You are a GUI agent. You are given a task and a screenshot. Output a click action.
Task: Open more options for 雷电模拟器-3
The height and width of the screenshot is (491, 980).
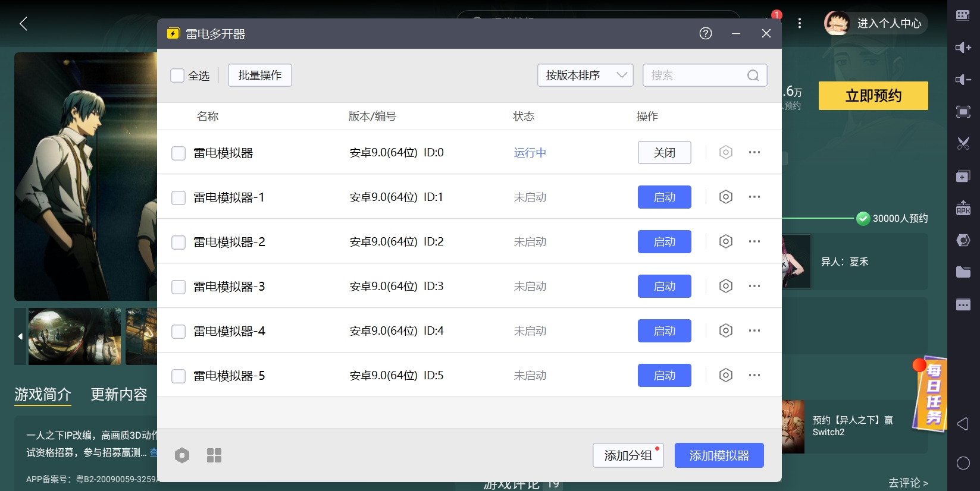pyautogui.click(x=754, y=286)
